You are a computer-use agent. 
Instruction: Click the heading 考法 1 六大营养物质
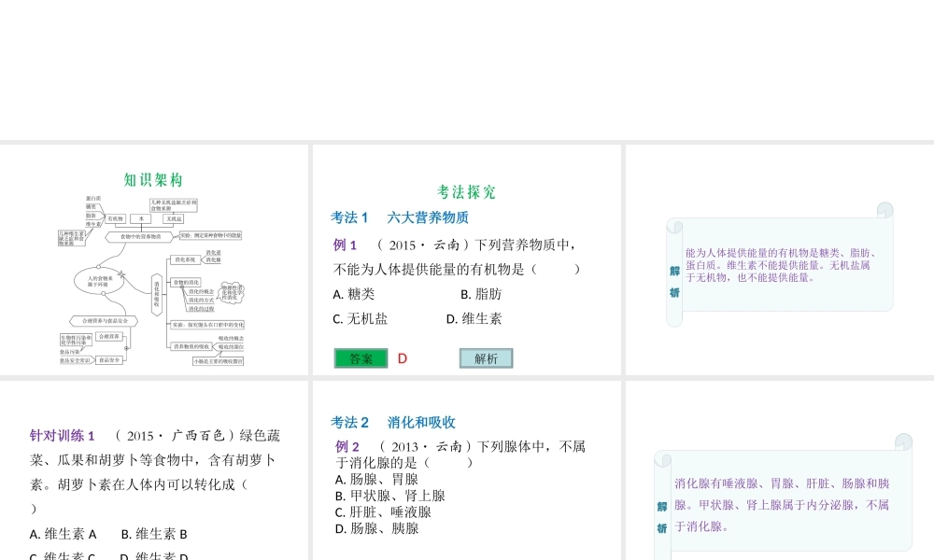pyautogui.click(x=400, y=217)
